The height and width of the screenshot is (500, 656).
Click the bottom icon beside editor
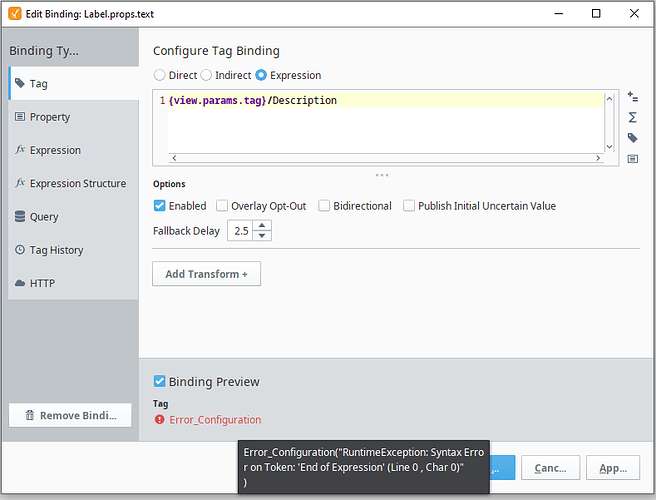point(633,159)
